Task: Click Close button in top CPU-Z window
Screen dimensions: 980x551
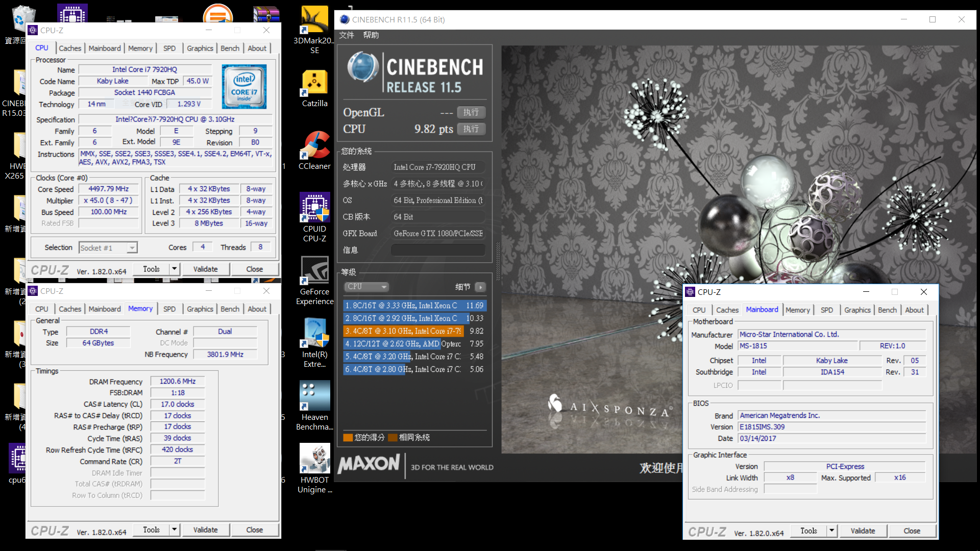Action: pos(254,269)
